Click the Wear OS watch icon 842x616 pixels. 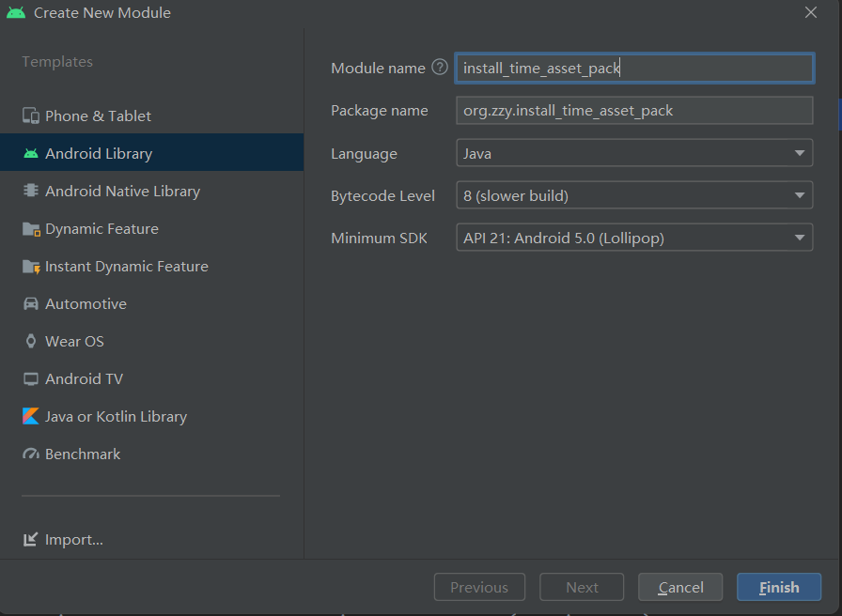[x=31, y=341]
